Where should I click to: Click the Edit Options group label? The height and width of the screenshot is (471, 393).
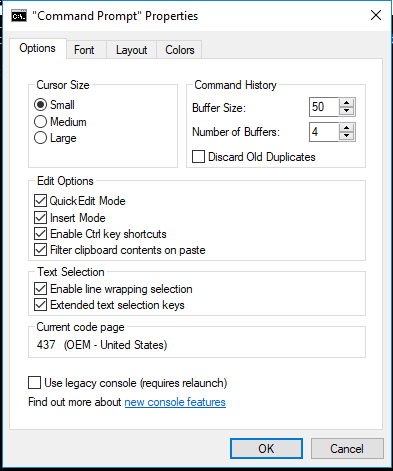[65, 181]
